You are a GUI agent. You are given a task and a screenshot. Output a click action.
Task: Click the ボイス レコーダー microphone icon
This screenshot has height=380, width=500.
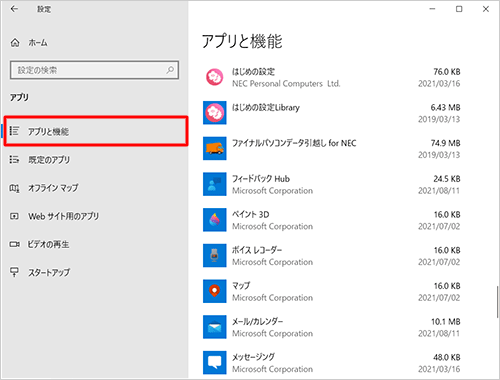(x=215, y=255)
